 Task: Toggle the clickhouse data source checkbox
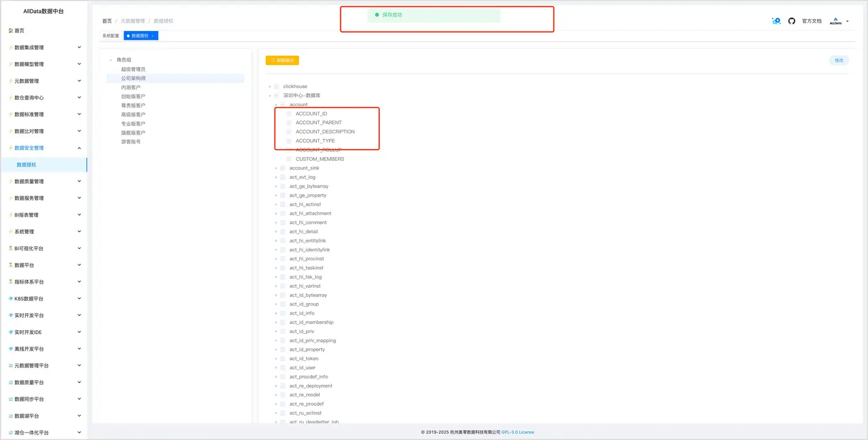[x=277, y=86]
